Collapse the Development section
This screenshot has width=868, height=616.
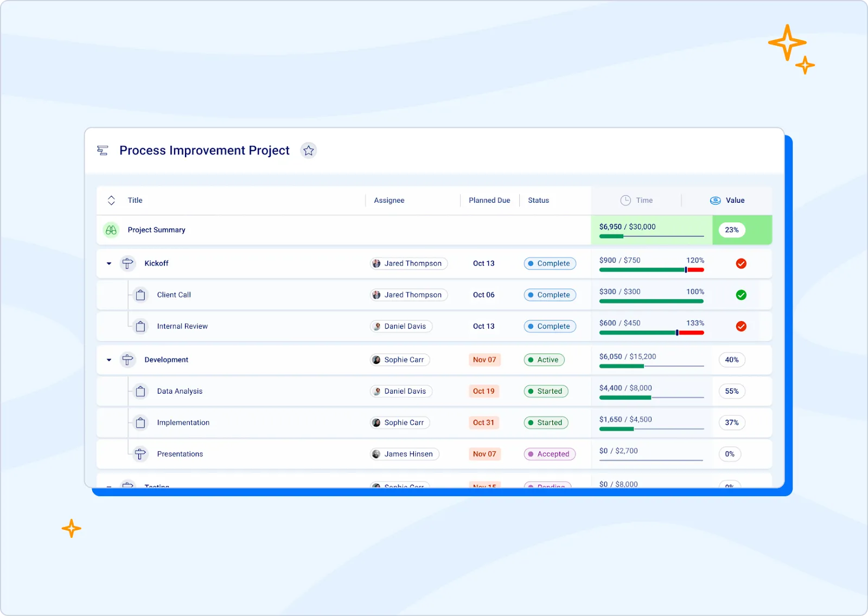(108, 360)
